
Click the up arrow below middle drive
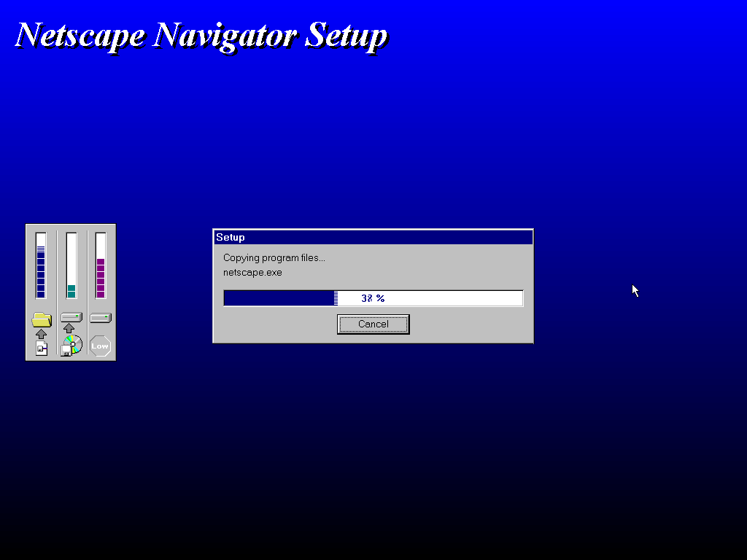[x=69, y=328]
